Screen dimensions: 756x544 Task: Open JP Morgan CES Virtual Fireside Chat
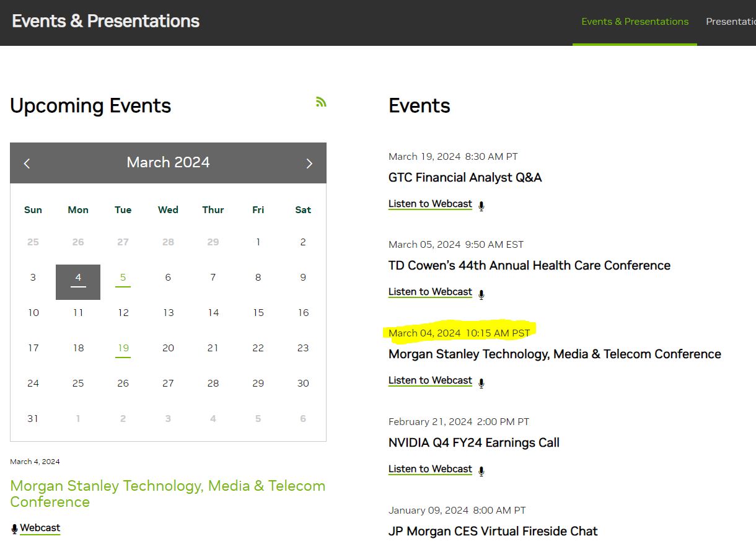(x=493, y=531)
